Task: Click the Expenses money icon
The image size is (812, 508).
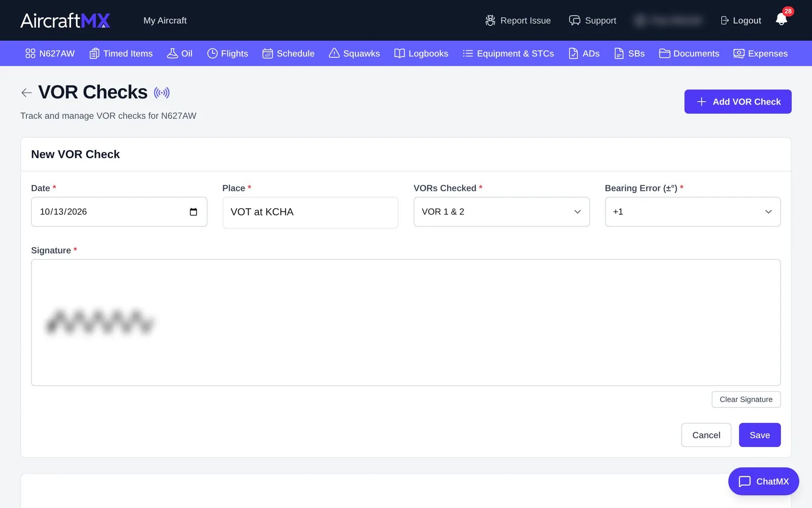Action: click(739, 53)
